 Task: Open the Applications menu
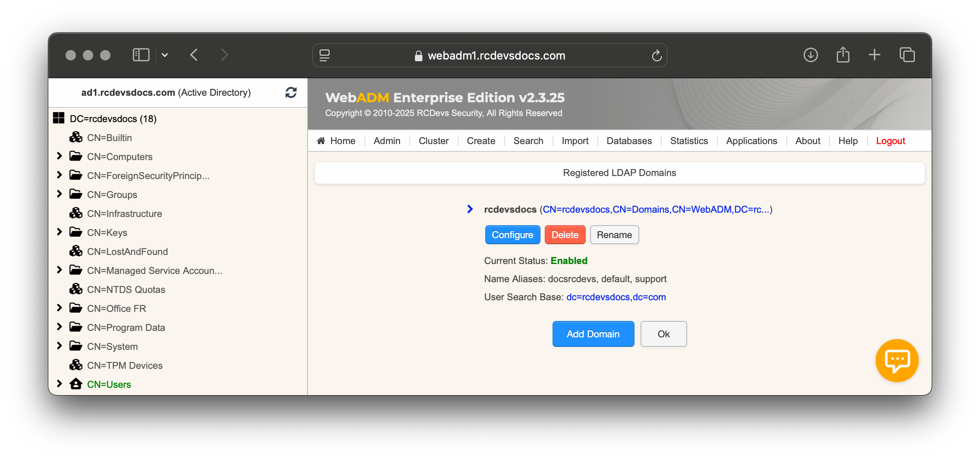pyautogui.click(x=751, y=141)
